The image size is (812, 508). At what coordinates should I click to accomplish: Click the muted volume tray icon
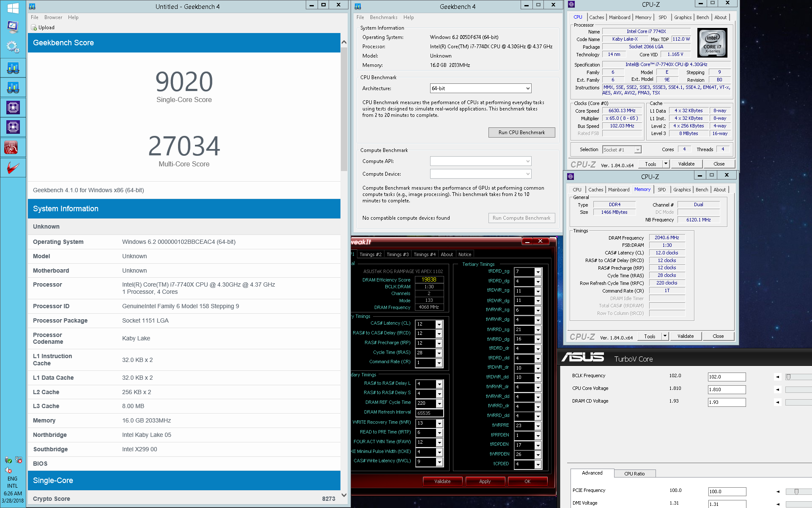point(8,470)
